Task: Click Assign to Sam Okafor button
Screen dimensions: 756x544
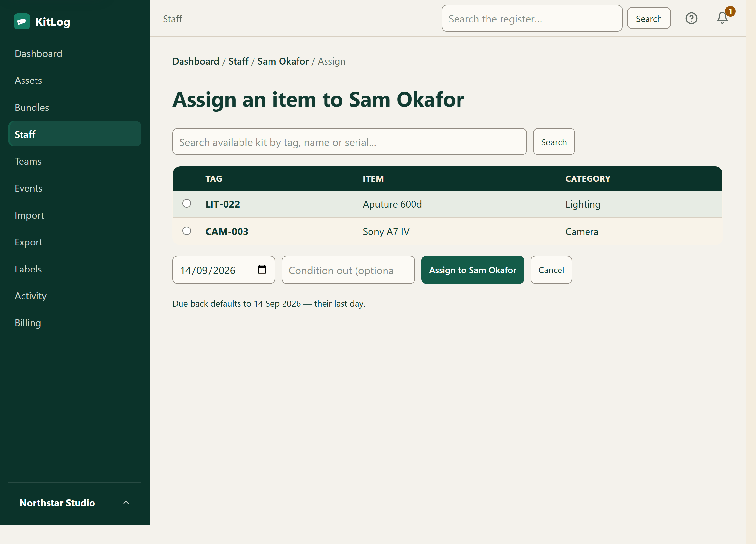Action: (472, 270)
